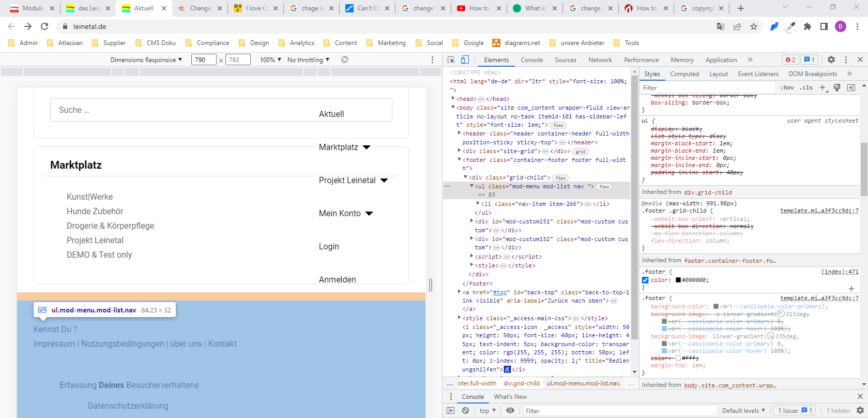Uncheck the color #000000 declaration checkbox
Viewport: 868px width, 418px height.
[645, 280]
